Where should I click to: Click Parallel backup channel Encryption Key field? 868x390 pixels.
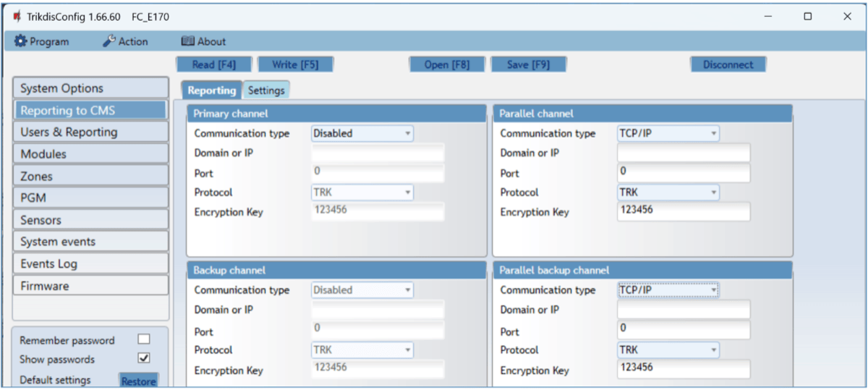(x=683, y=370)
